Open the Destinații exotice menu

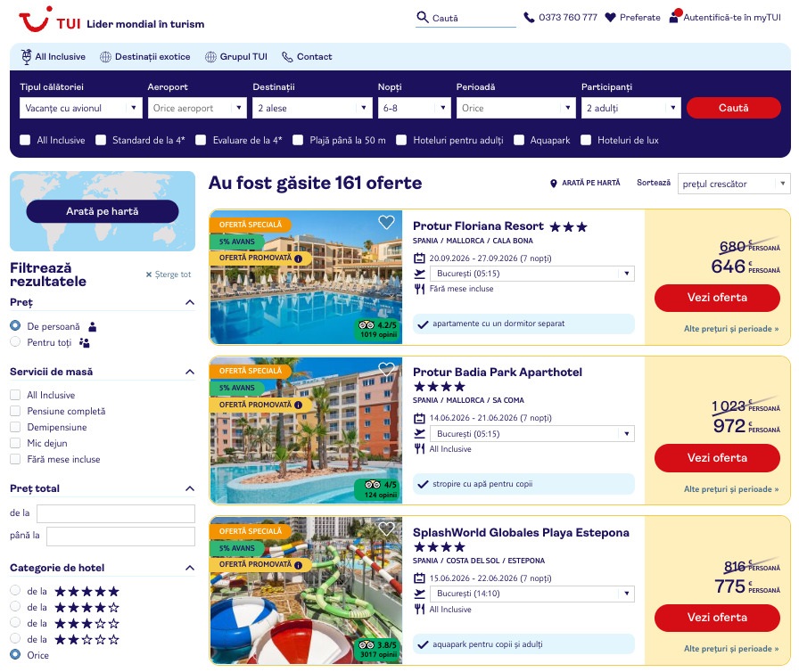pyautogui.click(x=145, y=56)
